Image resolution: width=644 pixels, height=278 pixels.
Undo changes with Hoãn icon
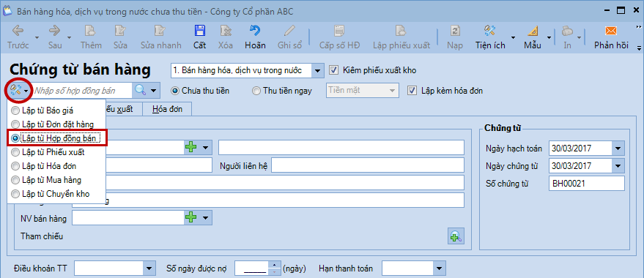[x=255, y=31]
